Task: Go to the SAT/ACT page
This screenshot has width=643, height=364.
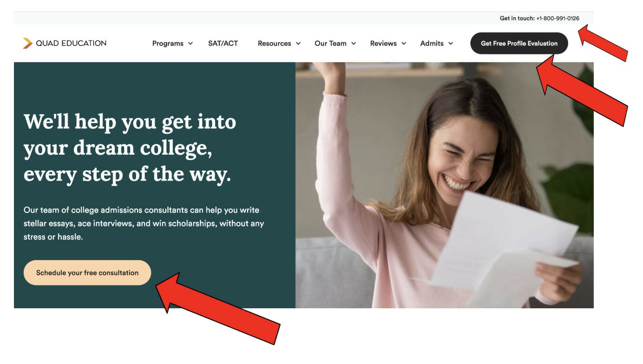Action: [x=223, y=43]
